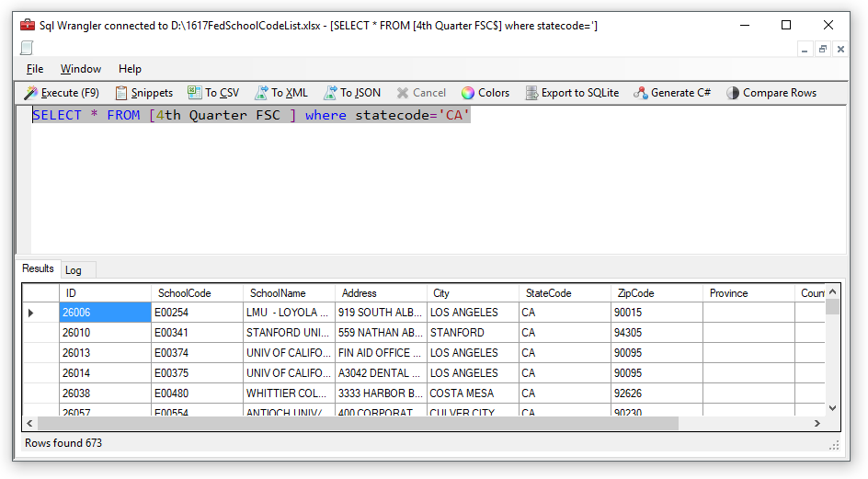
Task: Minimize the inner query child window
Action: [805, 50]
